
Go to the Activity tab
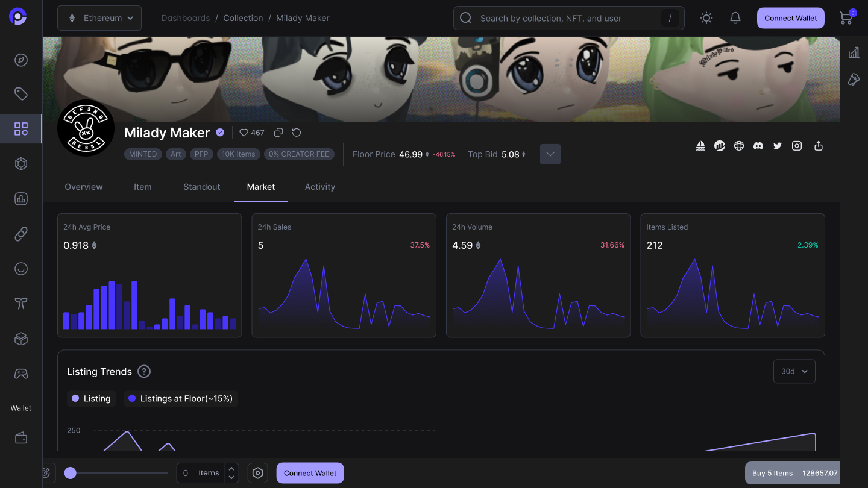tap(320, 187)
